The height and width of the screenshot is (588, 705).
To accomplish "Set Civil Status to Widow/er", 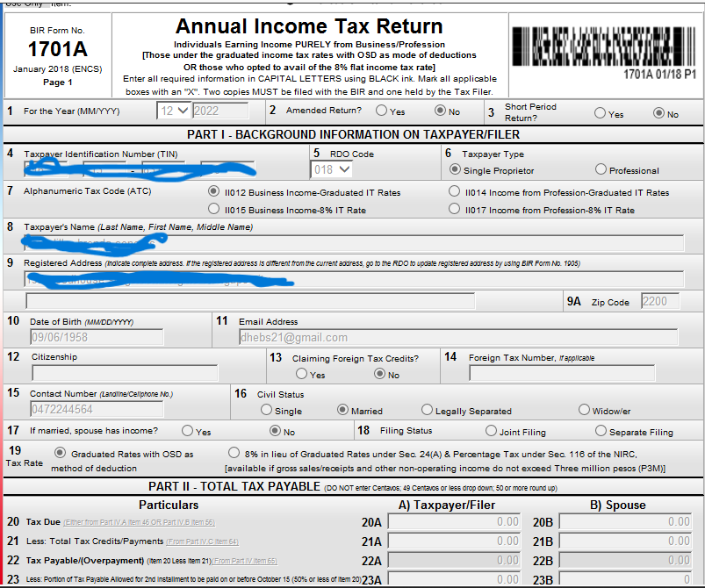I will tap(584, 410).
